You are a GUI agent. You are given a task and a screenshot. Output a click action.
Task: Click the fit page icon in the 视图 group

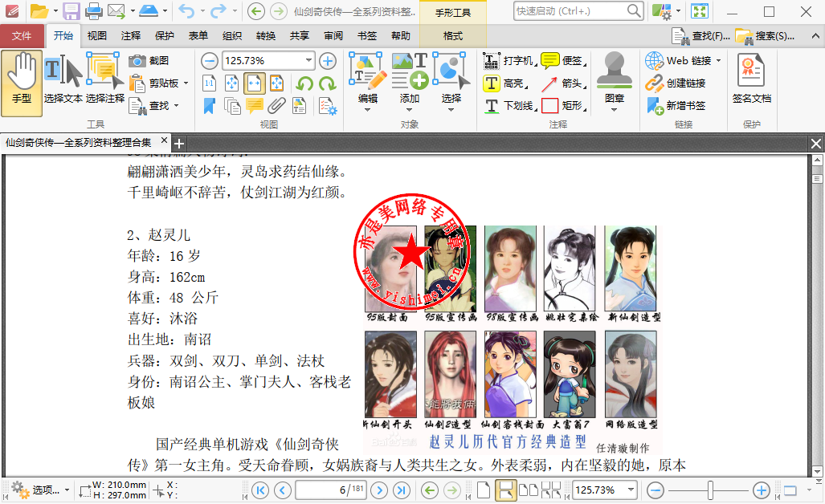point(231,83)
